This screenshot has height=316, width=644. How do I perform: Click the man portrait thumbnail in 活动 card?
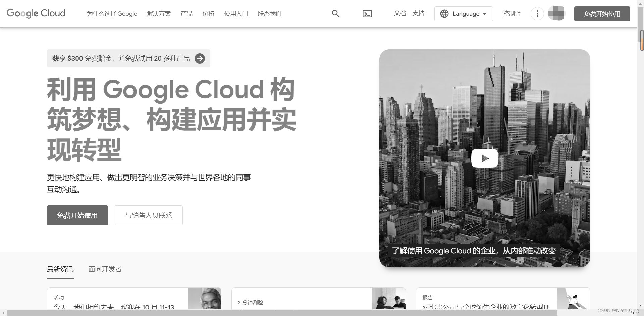(205, 299)
